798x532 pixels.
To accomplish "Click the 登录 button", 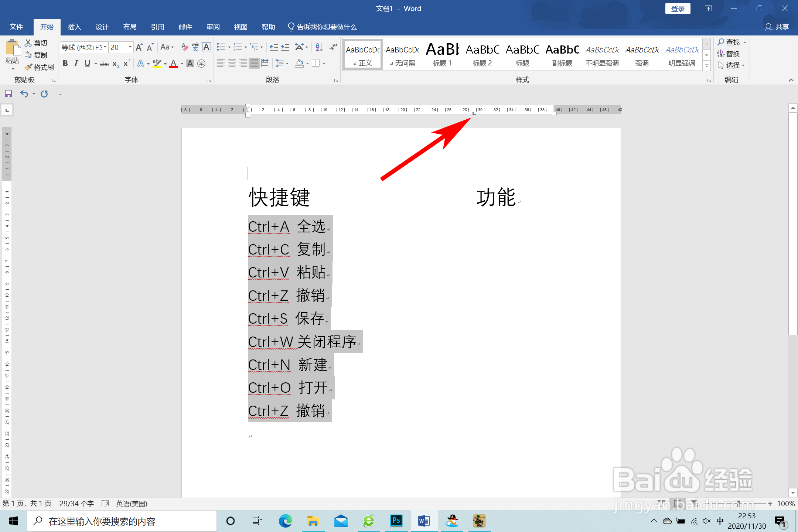I will tap(678, 8).
